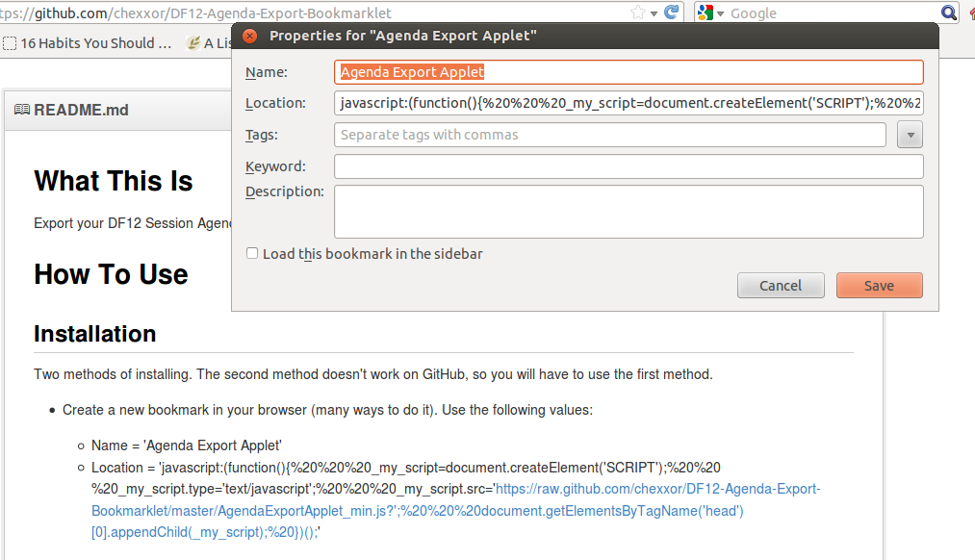
Task: Click the 'Export your DF12 Session' text
Action: click(x=133, y=223)
